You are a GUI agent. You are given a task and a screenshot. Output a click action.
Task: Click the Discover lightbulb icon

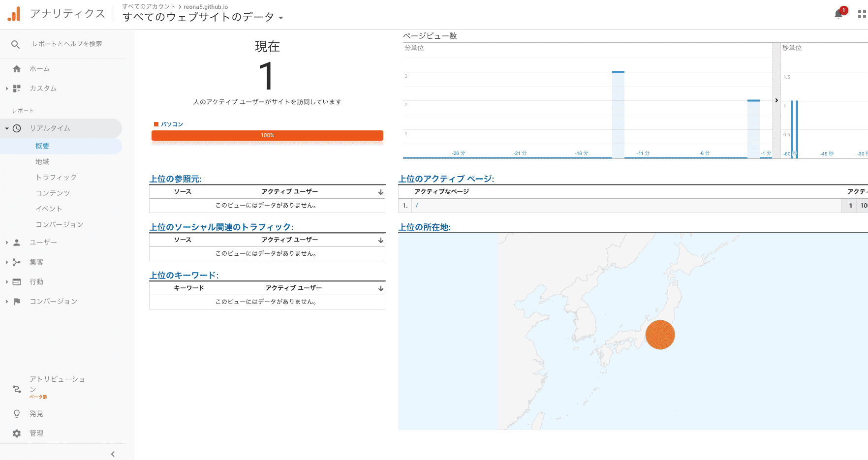(x=17, y=414)
